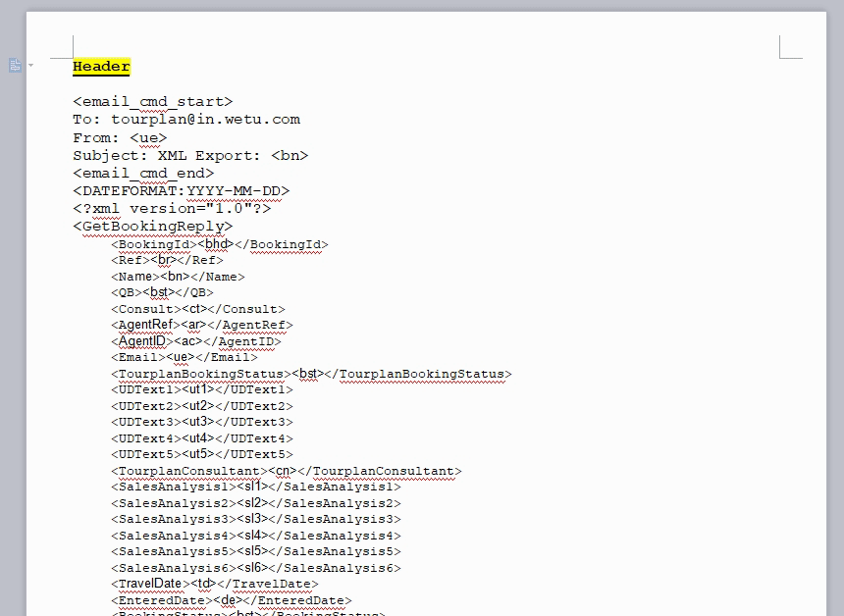Click the SalesAnalysis3 line
Image resolution: width=844 pixels, height=616 pixels.
click(256, 519)
